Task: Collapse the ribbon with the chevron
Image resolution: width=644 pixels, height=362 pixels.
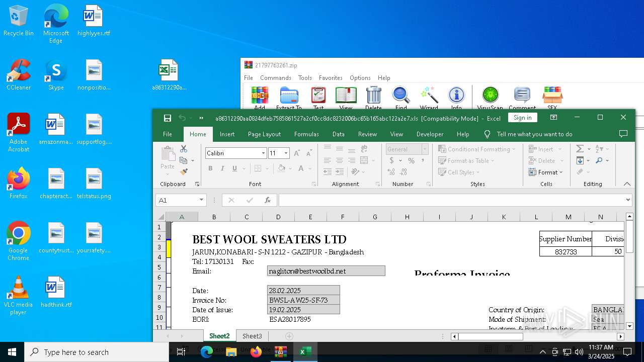Action: pyautogui.click(x=627, y=184)
